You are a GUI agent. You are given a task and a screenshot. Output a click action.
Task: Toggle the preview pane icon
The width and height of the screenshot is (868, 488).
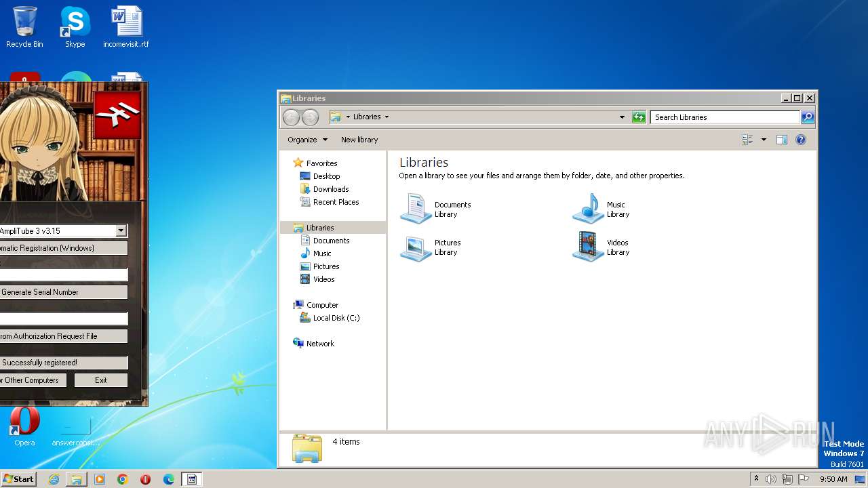[x=782, y=140]
